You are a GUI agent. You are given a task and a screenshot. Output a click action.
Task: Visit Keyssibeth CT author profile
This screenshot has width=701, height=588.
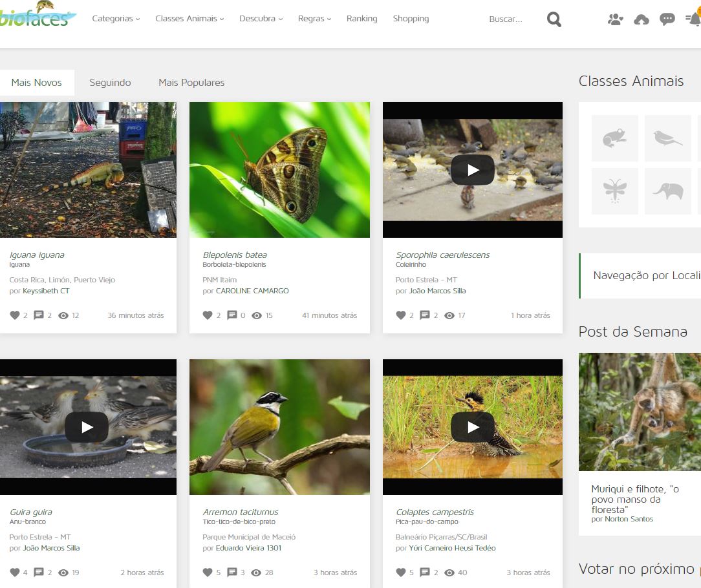tap(46, 291)
